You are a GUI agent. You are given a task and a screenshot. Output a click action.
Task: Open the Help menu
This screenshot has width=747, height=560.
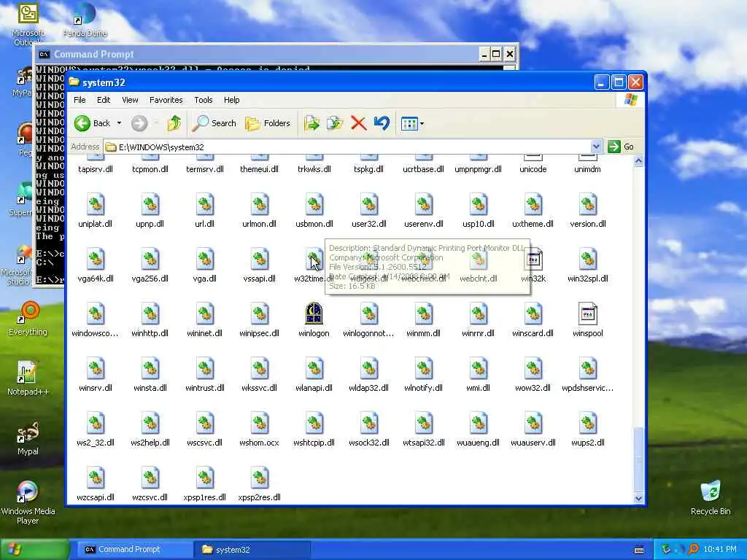pos(231,100)
